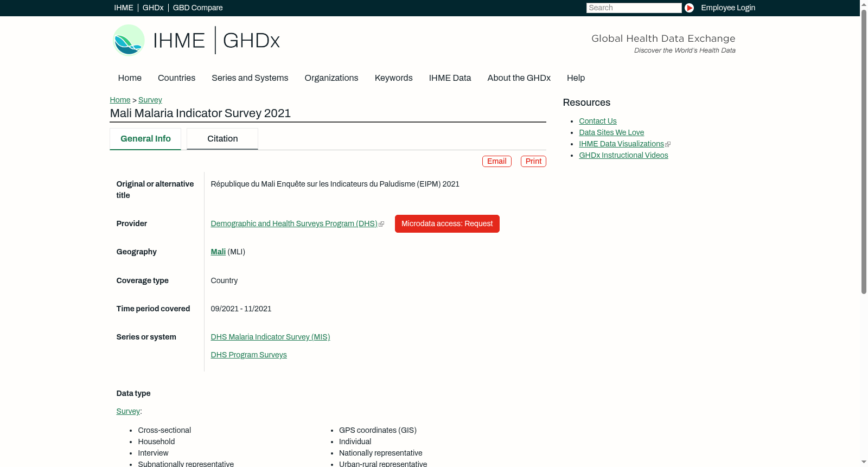Viewport: 868px width, 467px height.
Task: Click the Cross-sectional list item
Action: coord(164,430)
